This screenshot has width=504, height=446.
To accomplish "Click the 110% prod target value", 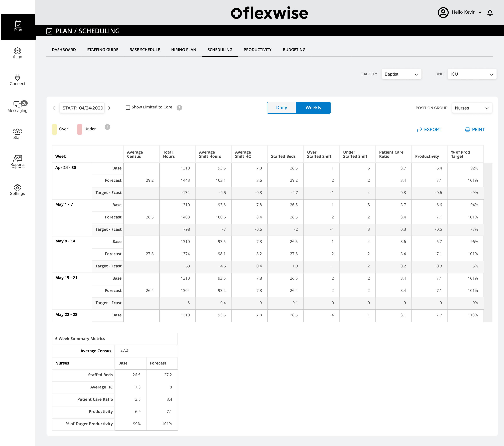I will coord(473,315).
